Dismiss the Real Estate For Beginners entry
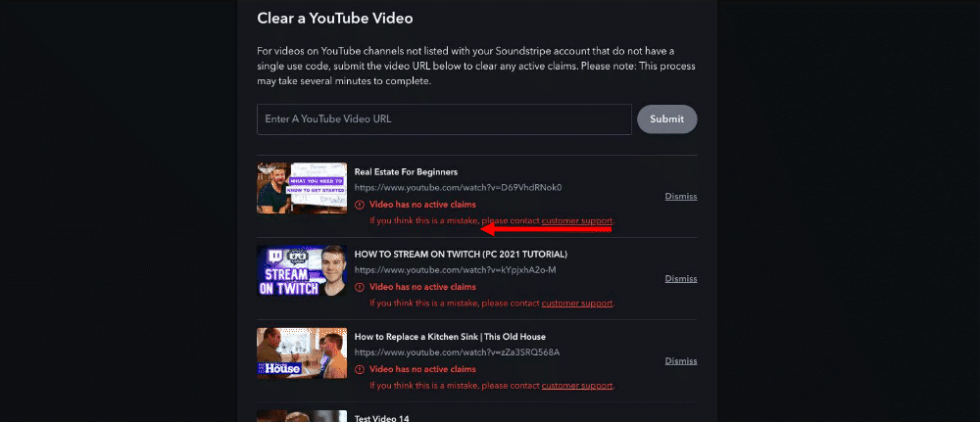 pyautogui.click(x=680, y=196)
